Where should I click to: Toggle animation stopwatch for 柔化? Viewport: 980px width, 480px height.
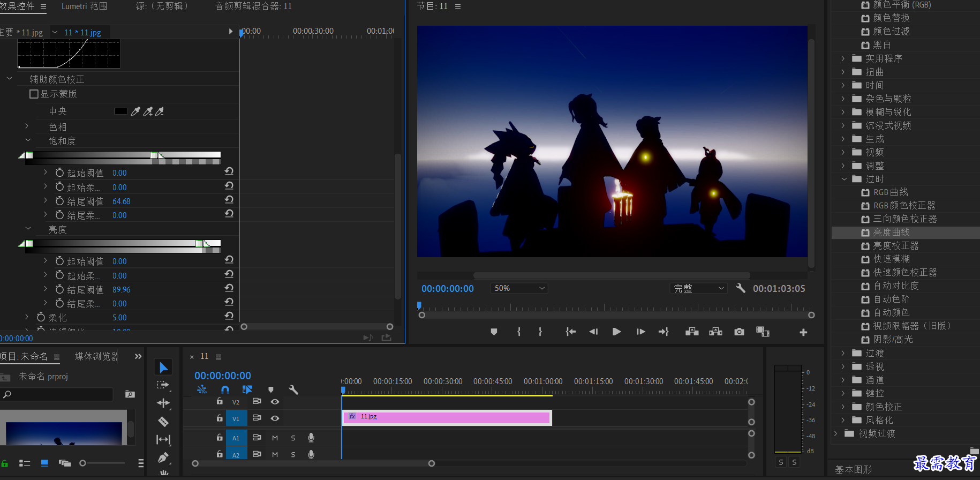click(x=41, y=317)
